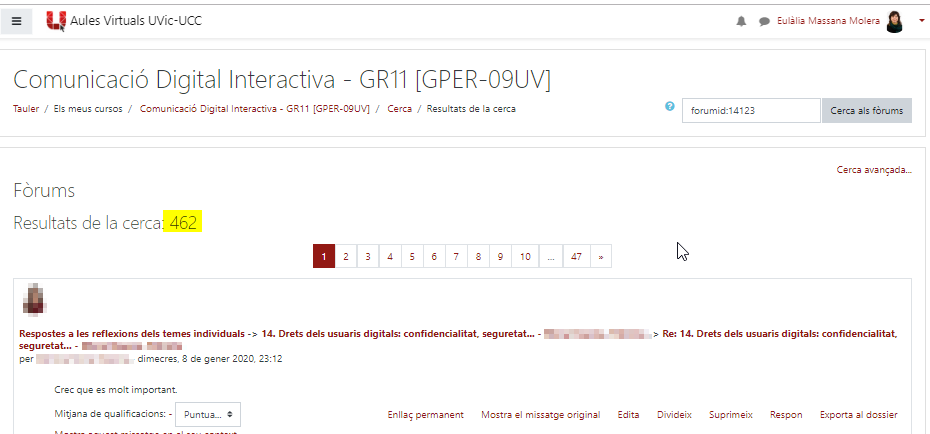Click 'Respon' to reply to post

tap(786, 414)
